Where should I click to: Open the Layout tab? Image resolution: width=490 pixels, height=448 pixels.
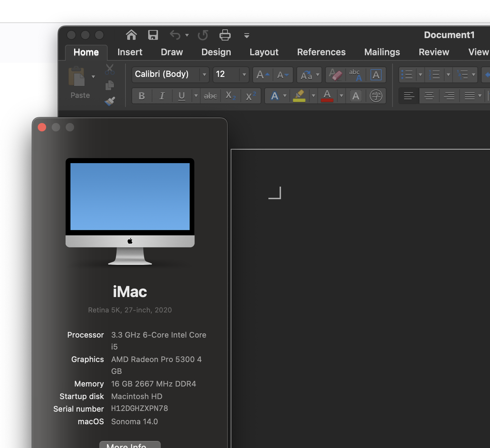pyautogui.click(x=264, y=52)
